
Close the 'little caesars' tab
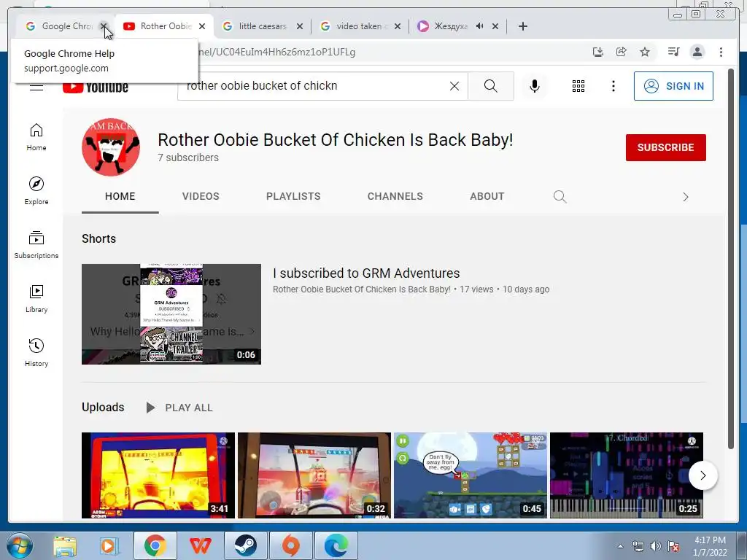300,26
